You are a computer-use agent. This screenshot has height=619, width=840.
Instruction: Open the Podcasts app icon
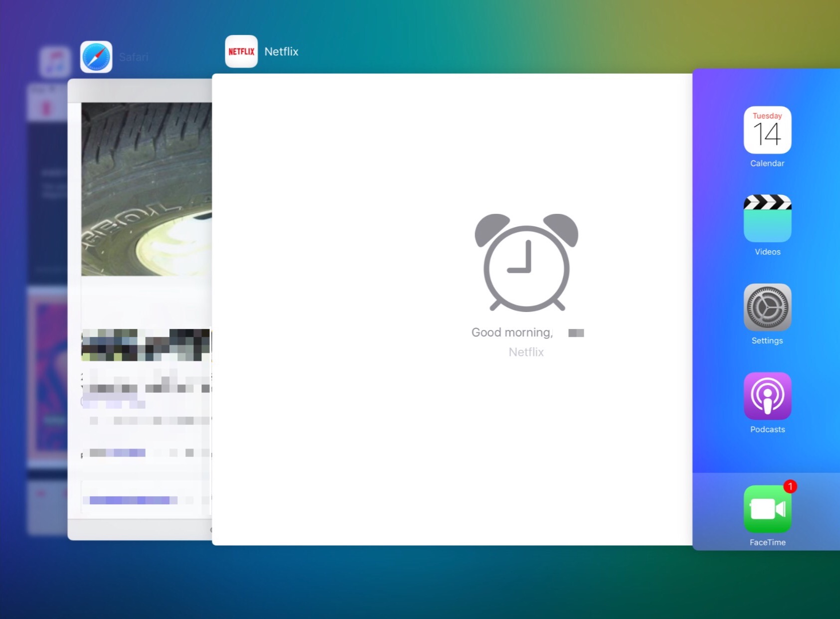[x=767, y=396]
